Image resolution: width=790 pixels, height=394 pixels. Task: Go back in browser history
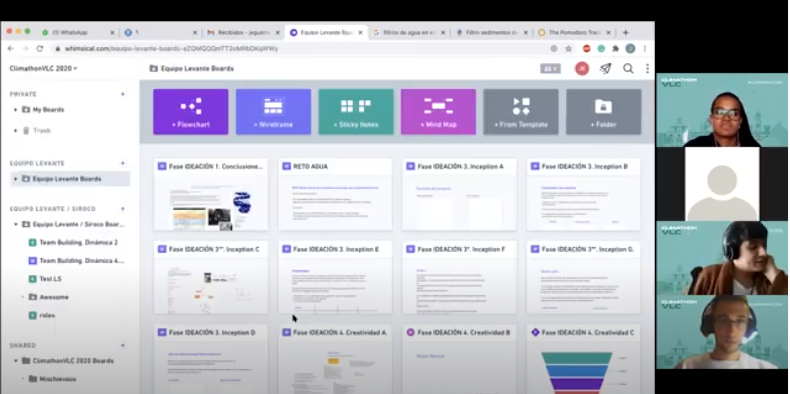(x=11, y=48)
